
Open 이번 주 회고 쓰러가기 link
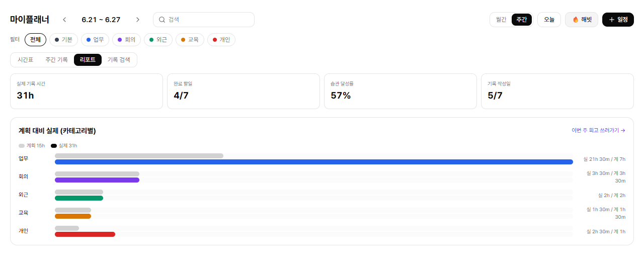pyautogui.click(x=598, y=130)
